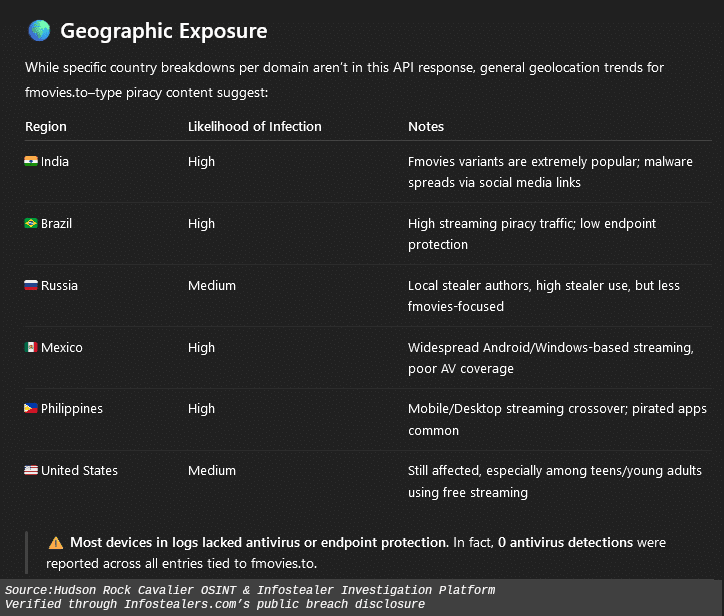Click the Region column header

point(46,127)
